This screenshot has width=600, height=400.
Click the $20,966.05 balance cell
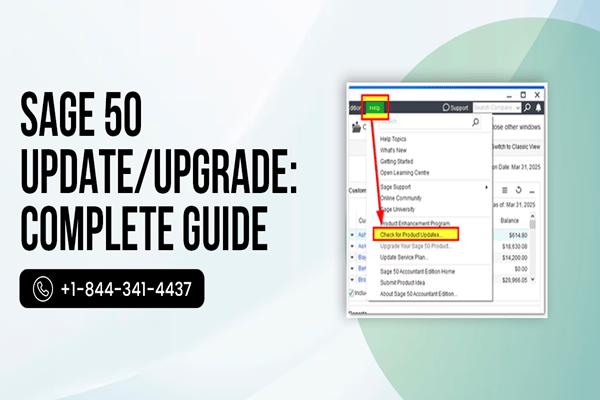[x=515, y=280]
